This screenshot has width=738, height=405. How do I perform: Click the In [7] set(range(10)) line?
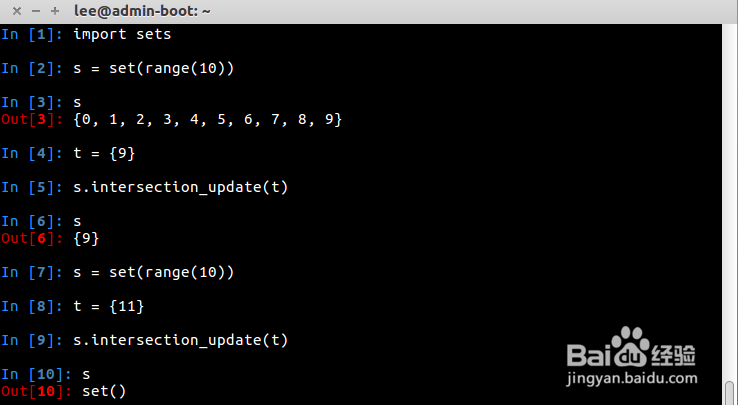(118, 272)
